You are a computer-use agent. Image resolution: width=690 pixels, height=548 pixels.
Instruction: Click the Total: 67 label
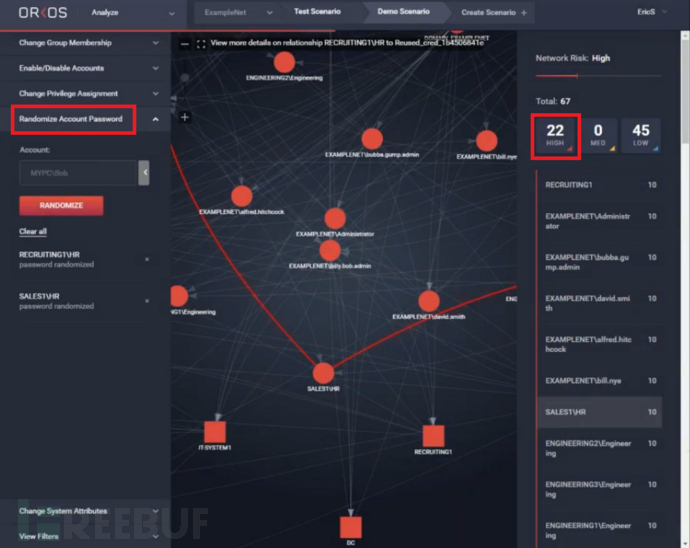coord(553,101)
